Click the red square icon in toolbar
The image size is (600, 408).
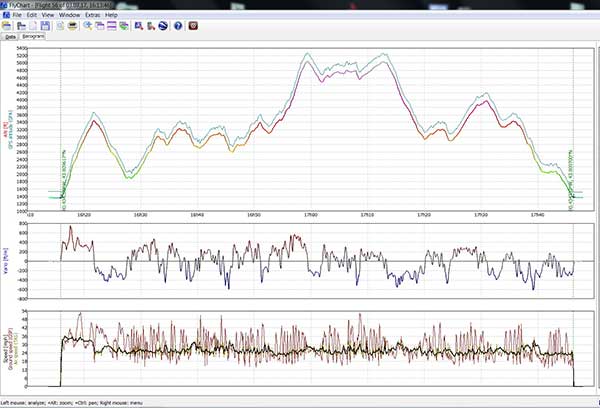(x=194, y=26)
